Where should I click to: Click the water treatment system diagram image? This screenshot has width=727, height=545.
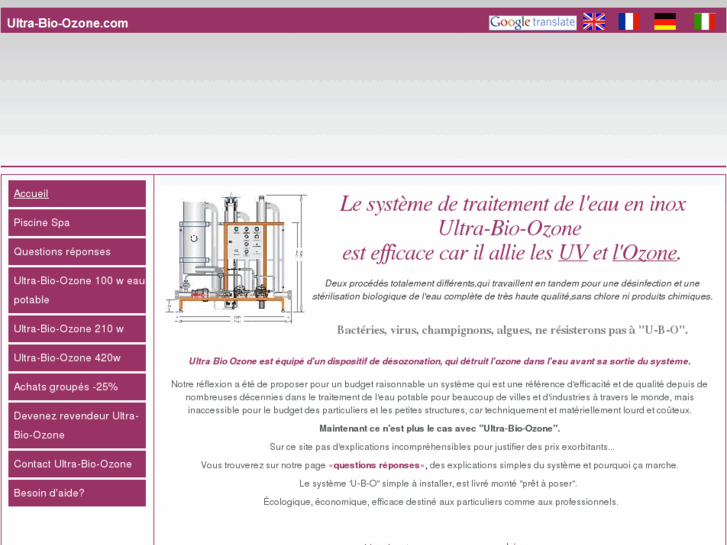(236, 258)
